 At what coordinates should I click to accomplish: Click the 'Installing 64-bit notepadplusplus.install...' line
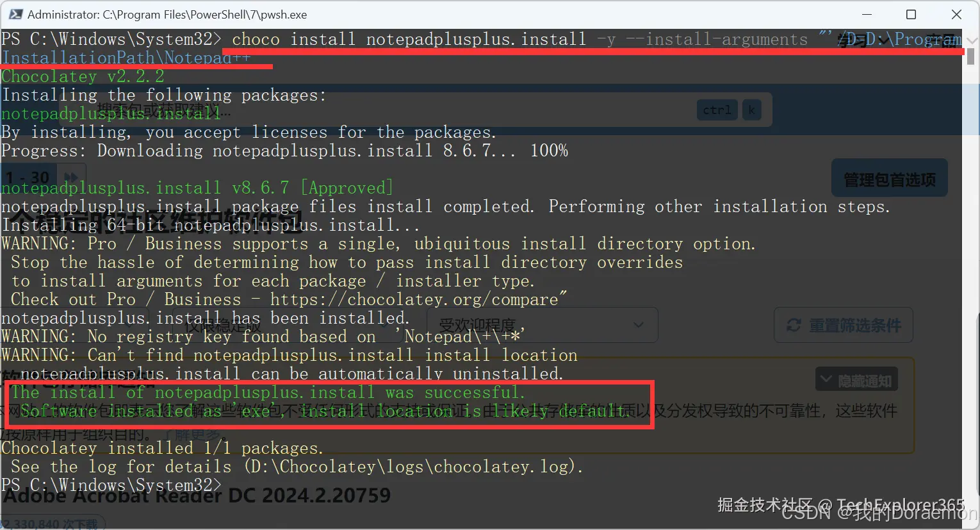211,225
